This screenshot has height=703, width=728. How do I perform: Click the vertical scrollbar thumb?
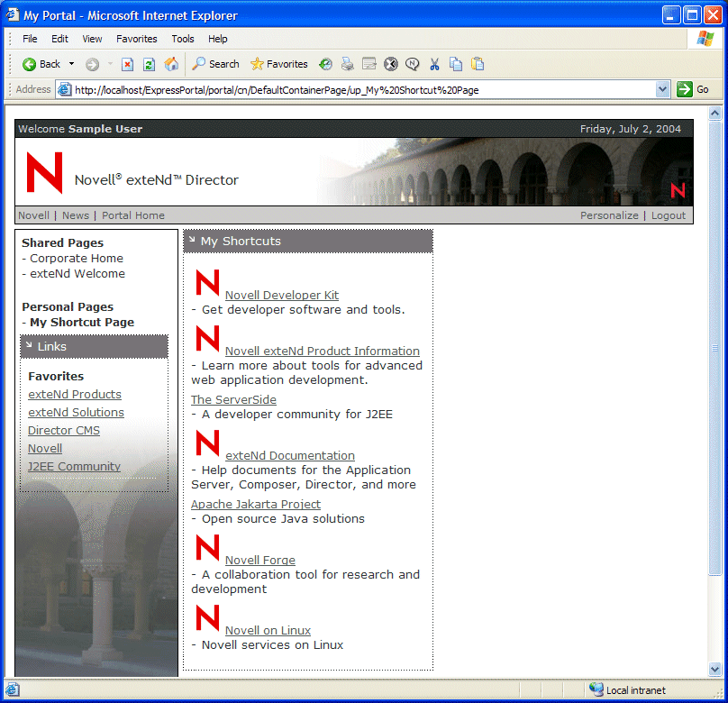click(x=714, y=348)
